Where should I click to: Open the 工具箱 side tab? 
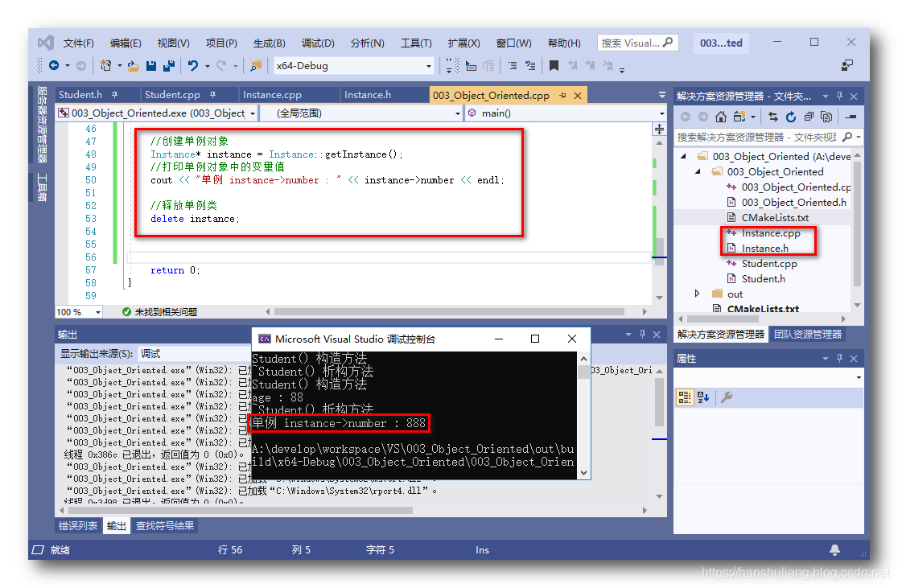41,187
